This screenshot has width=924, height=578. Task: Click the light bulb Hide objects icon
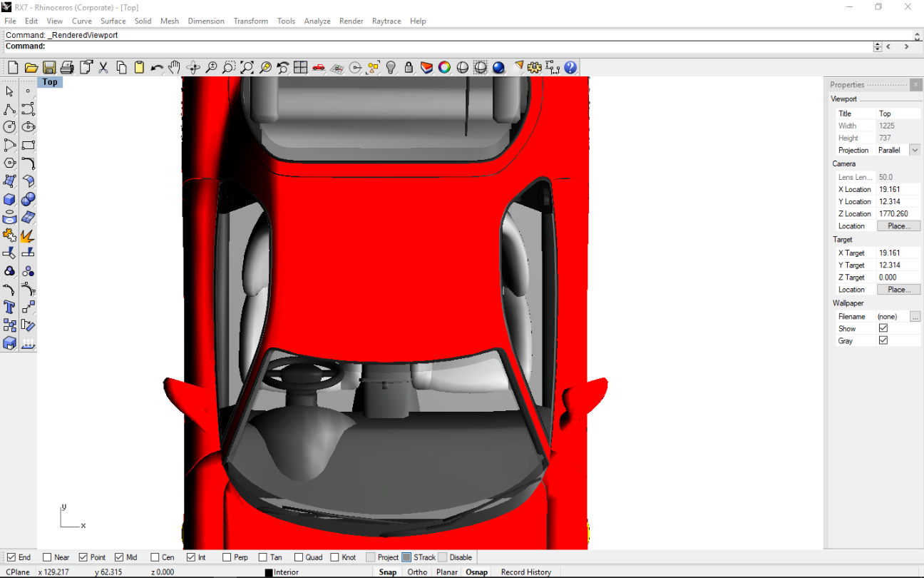391,68
